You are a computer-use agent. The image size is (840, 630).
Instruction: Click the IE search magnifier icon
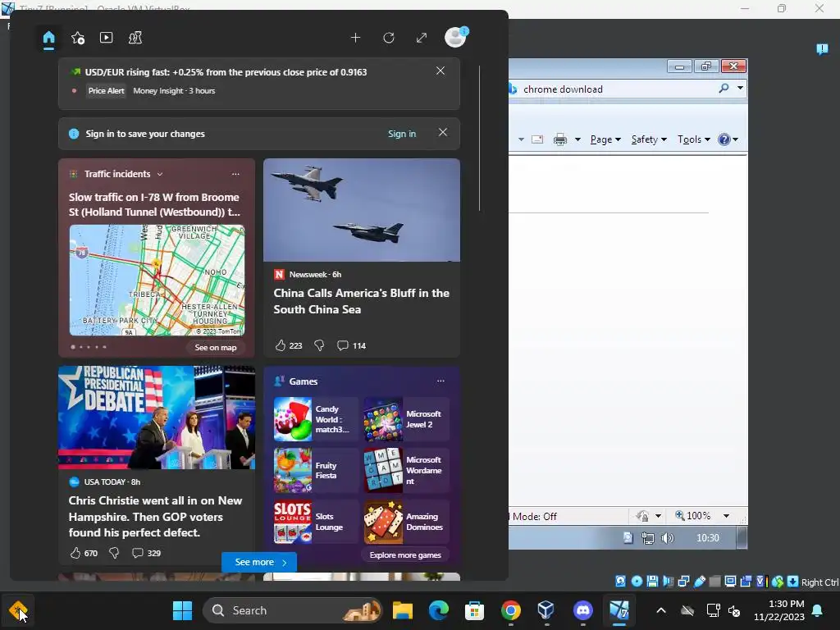pos(724,89)
